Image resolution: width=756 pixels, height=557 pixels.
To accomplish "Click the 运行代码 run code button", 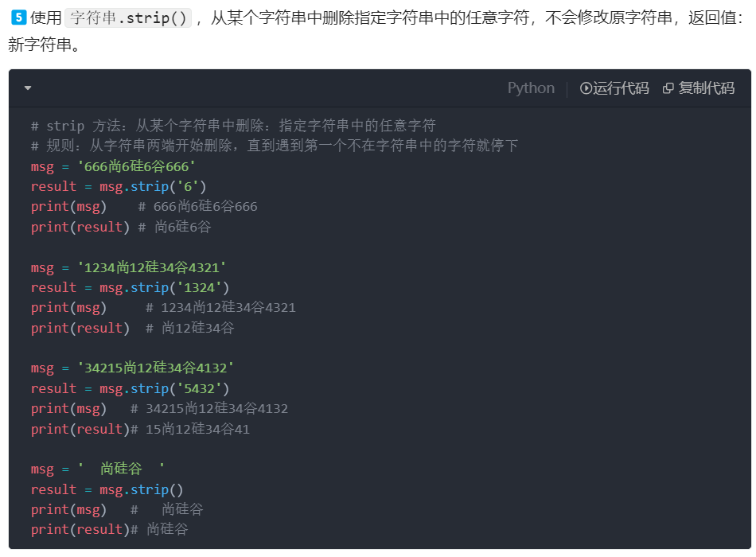I will (x=614, y=88).
